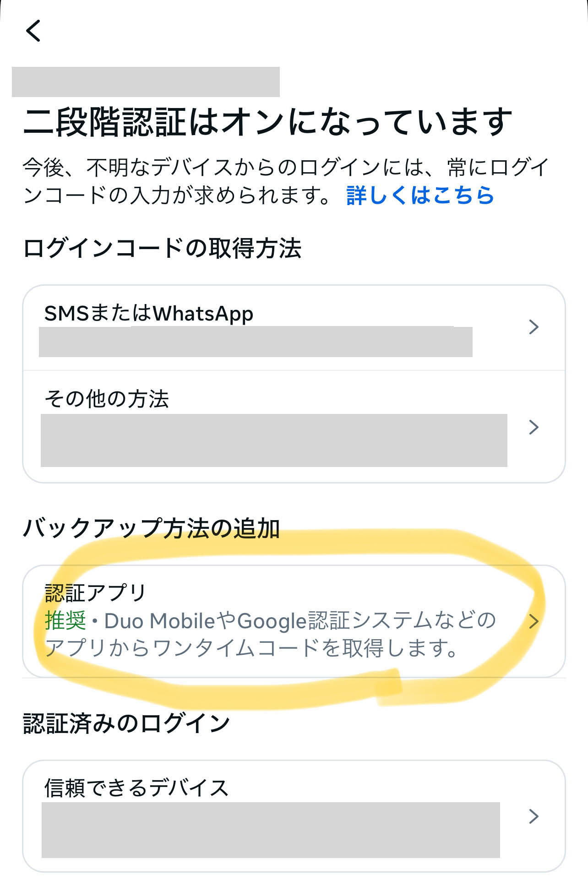The image size is (588, 891).
Task: Click the Duo Mobile and Google認証システム description text
Action: coord(270,635)
